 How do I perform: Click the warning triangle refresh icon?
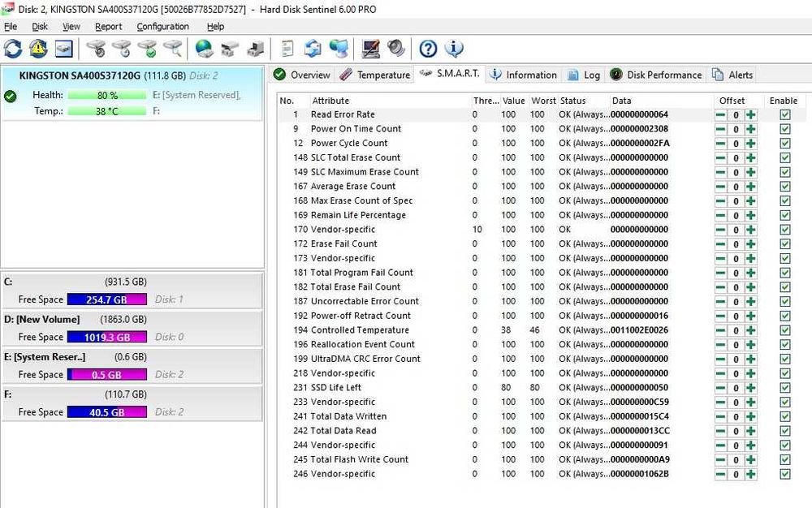38,50
